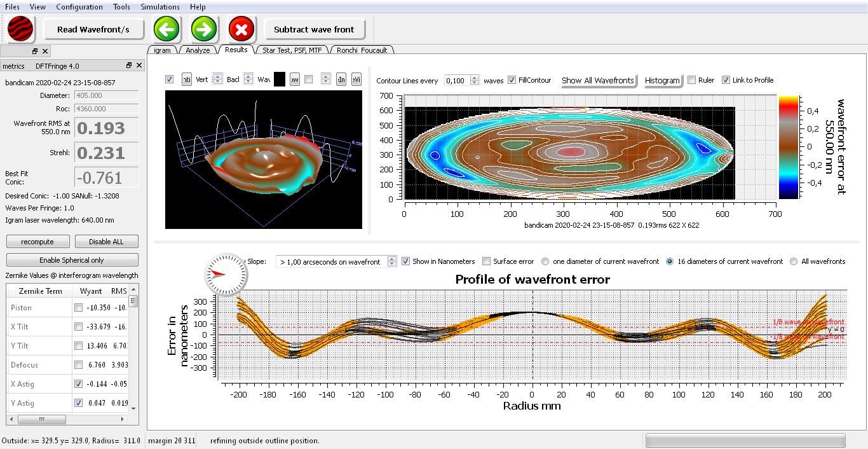Go to previous wavefront with green left arrow

point(167,29)
